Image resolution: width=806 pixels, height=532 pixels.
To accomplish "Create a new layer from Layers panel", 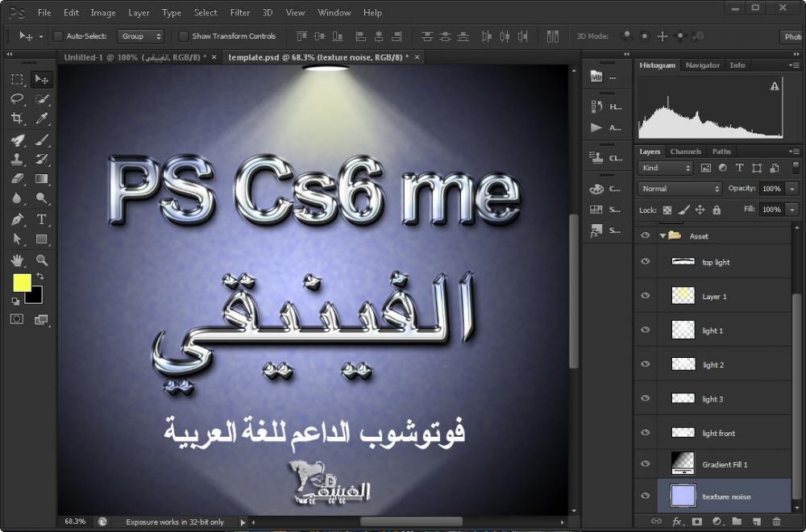I will pyautogui.click(x=757, y=522).
